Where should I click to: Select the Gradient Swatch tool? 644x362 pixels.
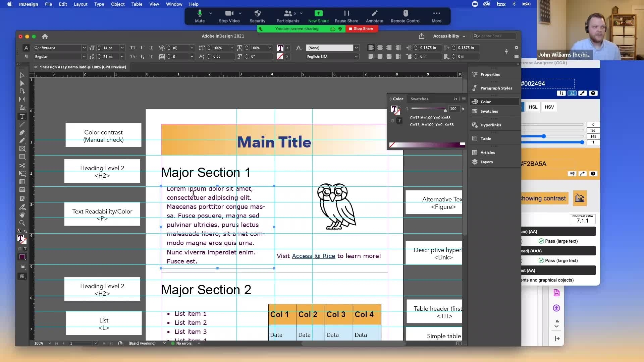coord(22,182)
